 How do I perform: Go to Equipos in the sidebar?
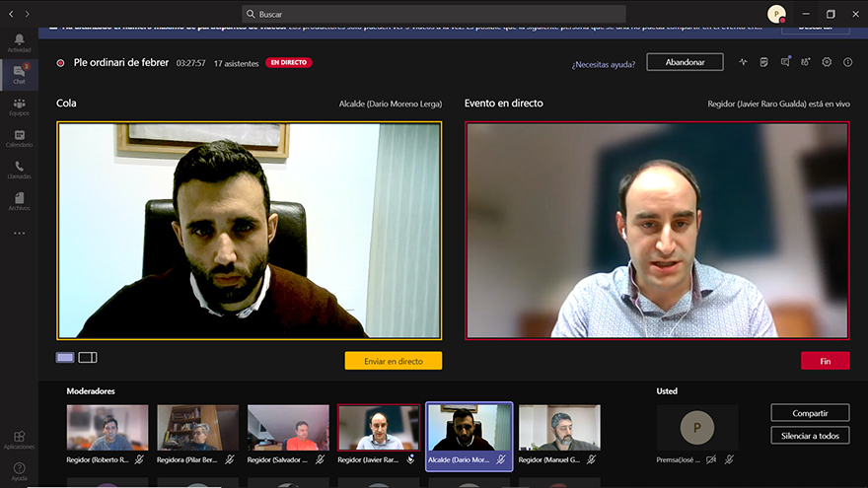click(x=19, y=105)
